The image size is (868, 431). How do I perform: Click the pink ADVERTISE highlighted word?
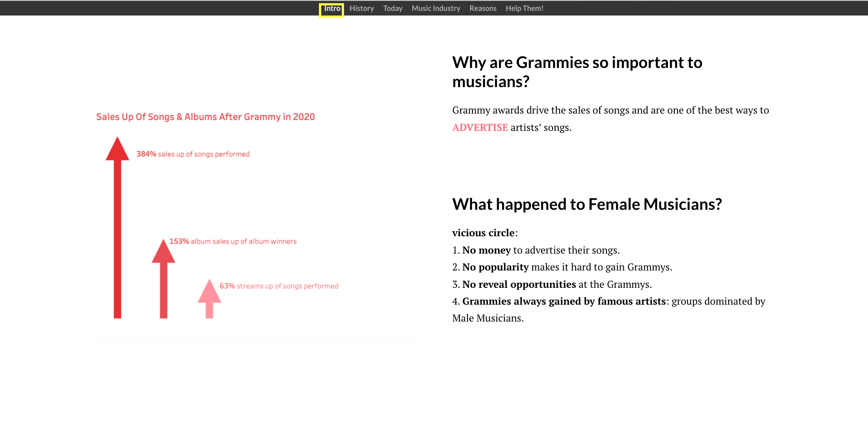[x=480, y=128]
